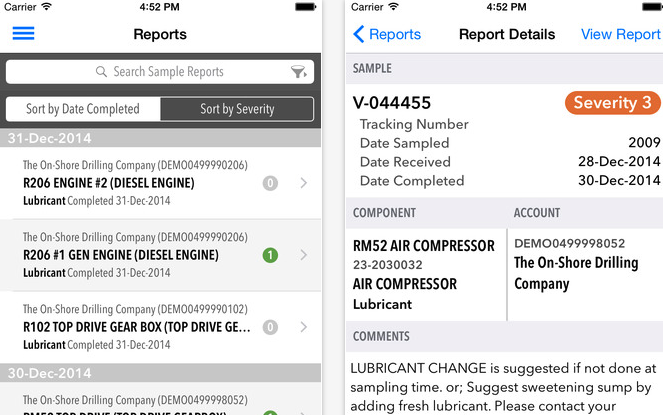Tap the filter funnel icon
The width and height of the screenshot is (663, 415).
[298, 72]
